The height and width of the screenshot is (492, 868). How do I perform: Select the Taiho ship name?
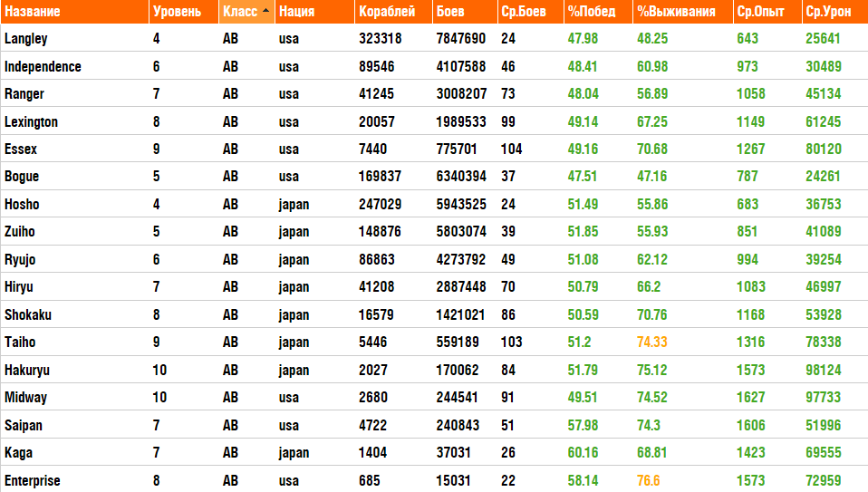pyautogui.click(x=20, y=342)
